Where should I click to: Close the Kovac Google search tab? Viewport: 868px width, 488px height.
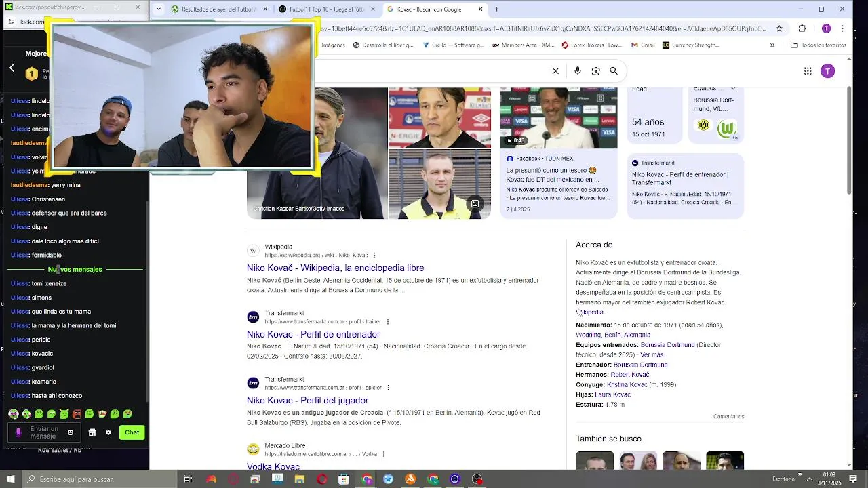point(480,9)
